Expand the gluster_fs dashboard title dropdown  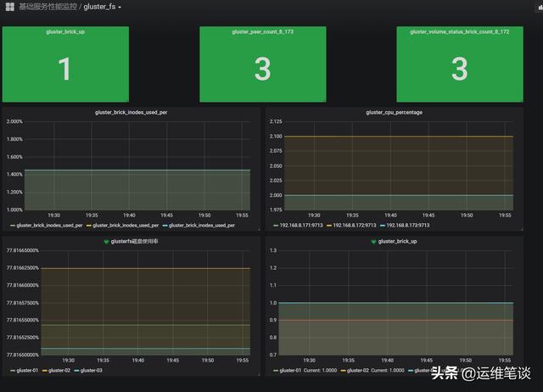pyautogui.click(x=102, y=7)
